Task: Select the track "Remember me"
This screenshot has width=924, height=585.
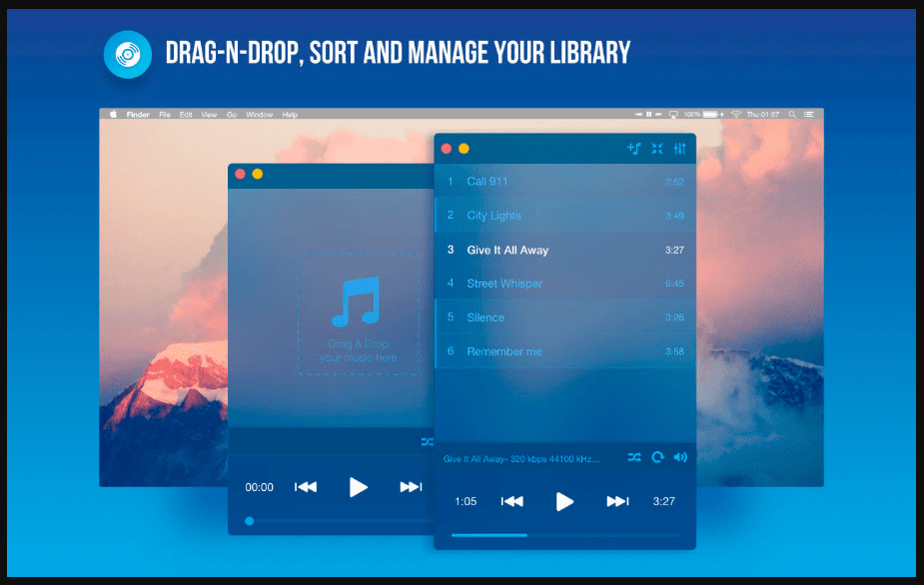Action: point(565,351)
